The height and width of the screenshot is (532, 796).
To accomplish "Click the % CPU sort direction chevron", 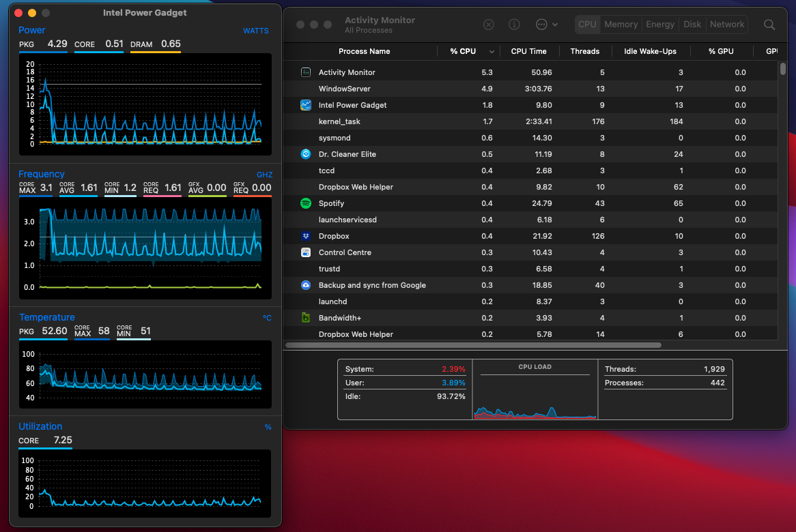I will click(x=491, y=51).
